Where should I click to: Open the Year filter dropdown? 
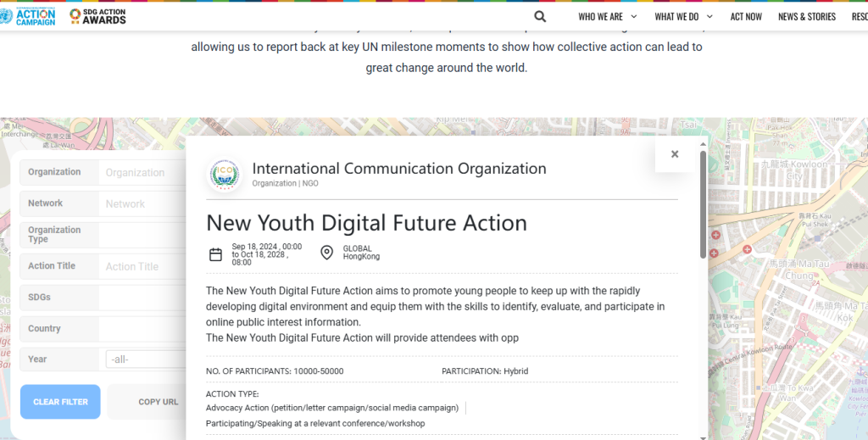(x=144, y=359)
